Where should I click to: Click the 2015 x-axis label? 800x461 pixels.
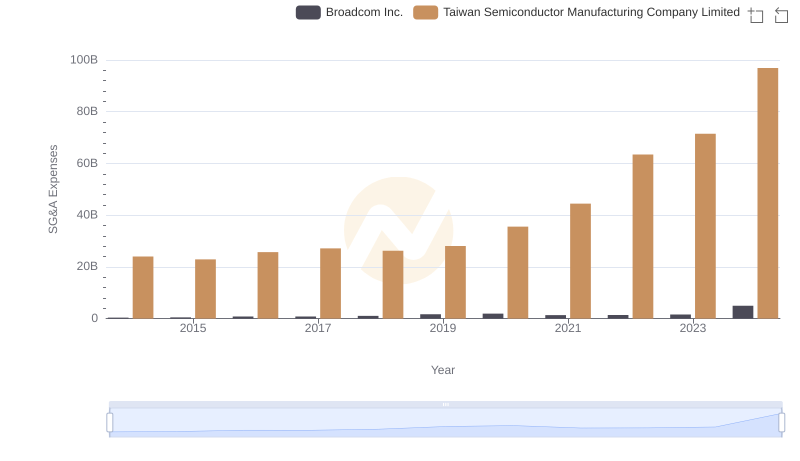193,328
